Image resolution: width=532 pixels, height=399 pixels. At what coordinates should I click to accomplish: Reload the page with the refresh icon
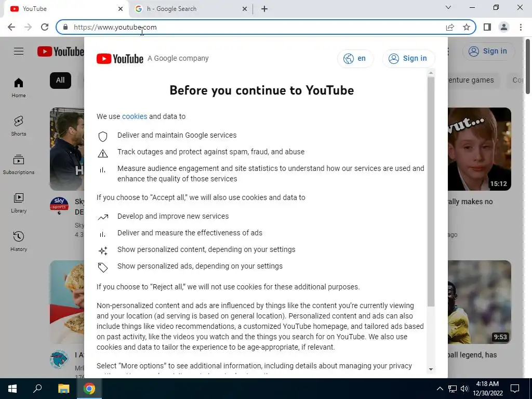click(45, 27)
